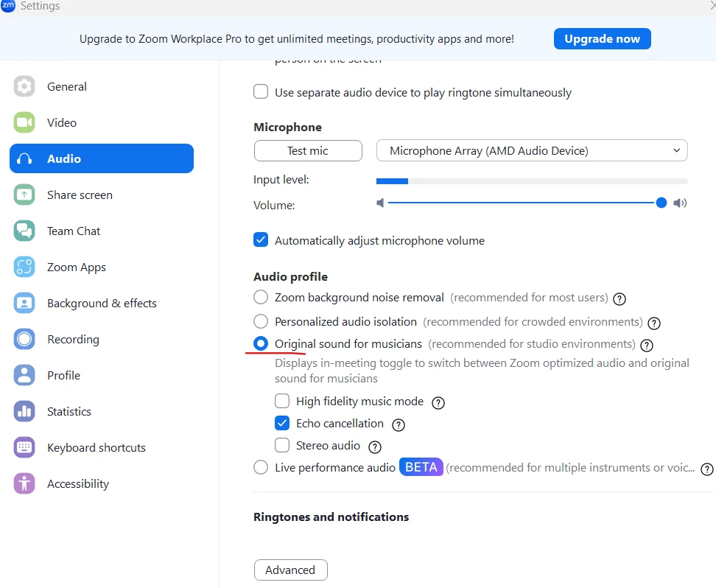
Task: Click the BETA badge
Action: 421,467
